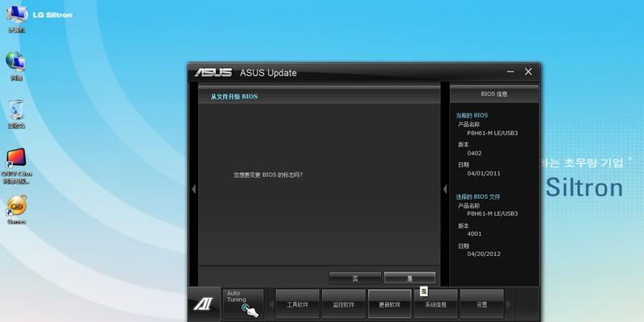
Task: Click the 否 button
Action: coord(355,278)
